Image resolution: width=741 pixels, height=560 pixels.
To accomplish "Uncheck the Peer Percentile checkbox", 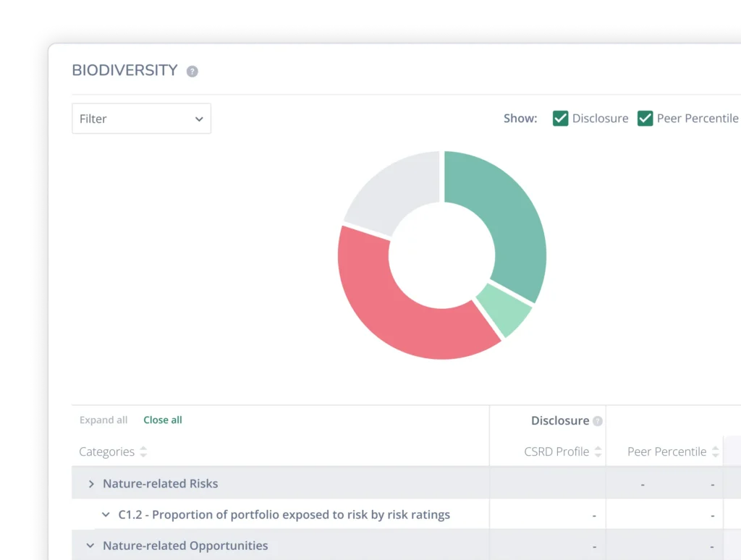I will (645, 118).
